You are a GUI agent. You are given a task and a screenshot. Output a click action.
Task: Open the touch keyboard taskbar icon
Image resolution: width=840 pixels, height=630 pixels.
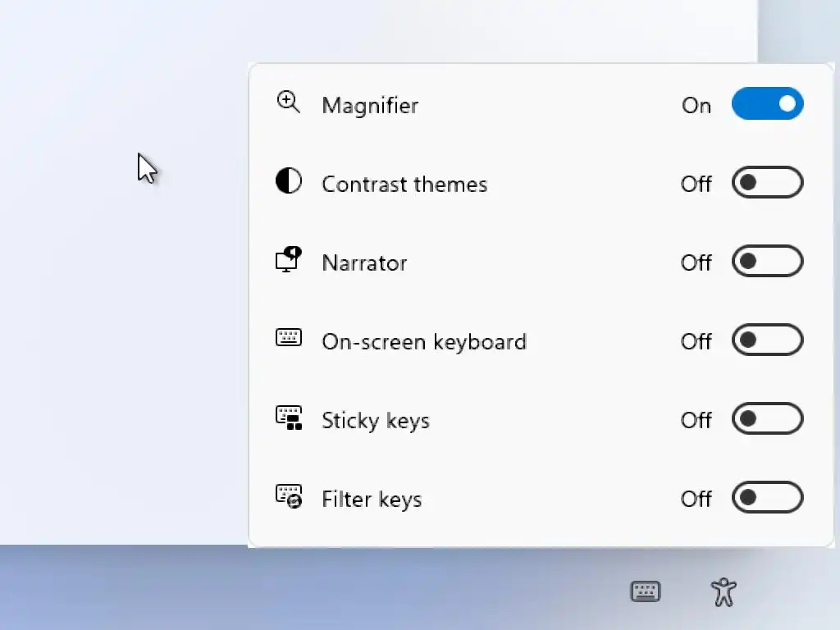(x=646, y=591)
